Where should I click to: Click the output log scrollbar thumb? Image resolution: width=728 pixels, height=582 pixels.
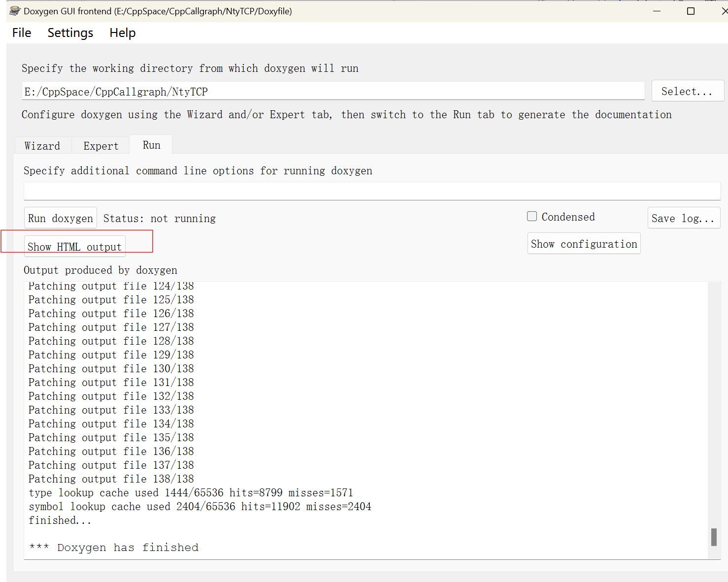coord(714,537)
